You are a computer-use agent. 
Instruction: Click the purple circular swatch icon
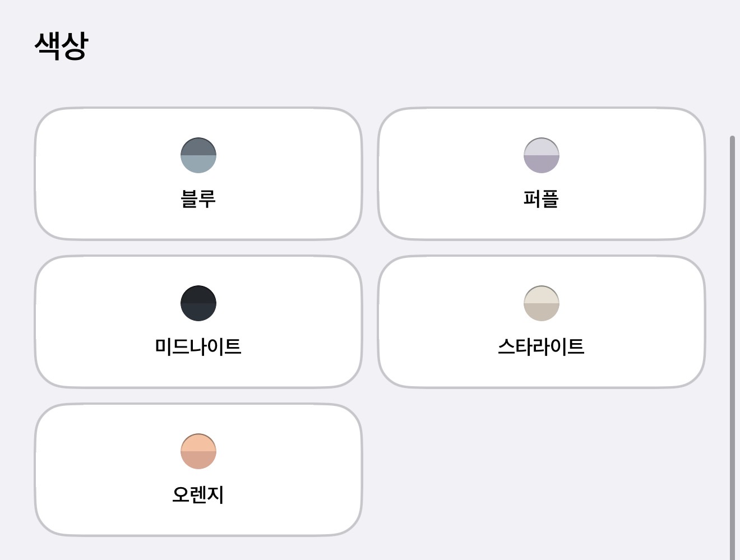click(543, 155)
